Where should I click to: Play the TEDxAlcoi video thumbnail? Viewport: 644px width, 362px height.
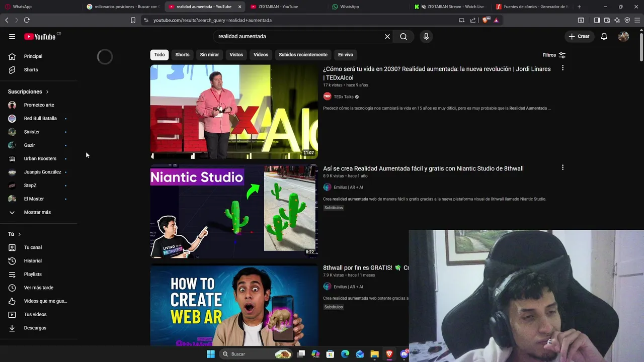pyautogui.click(x=234, y=112)
